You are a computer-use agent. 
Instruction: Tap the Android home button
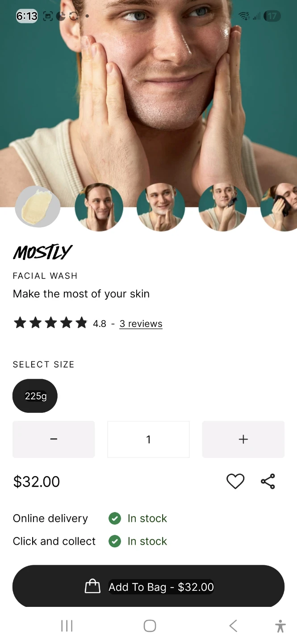click(150, 626)
